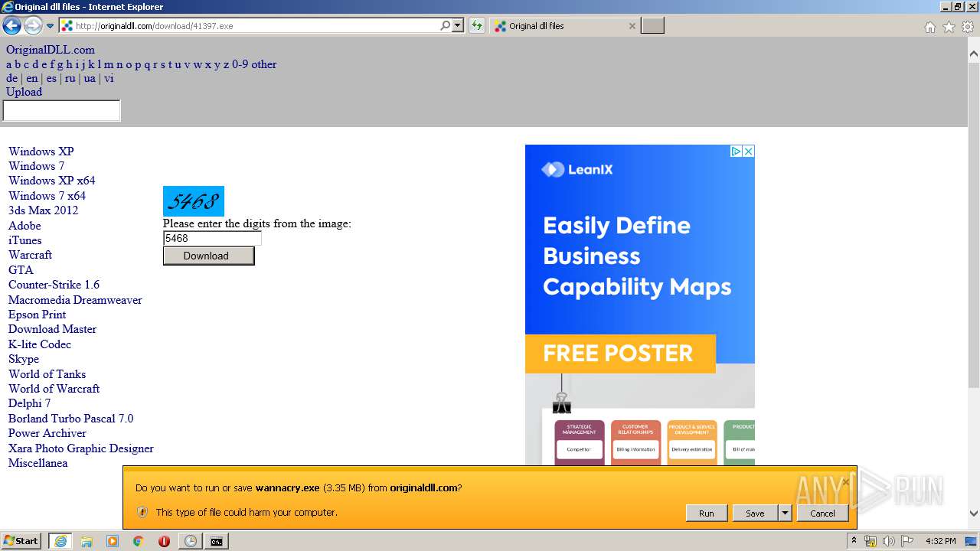Open the Adobe category link
The image size is (980, 551).
(x=24, y=226)
